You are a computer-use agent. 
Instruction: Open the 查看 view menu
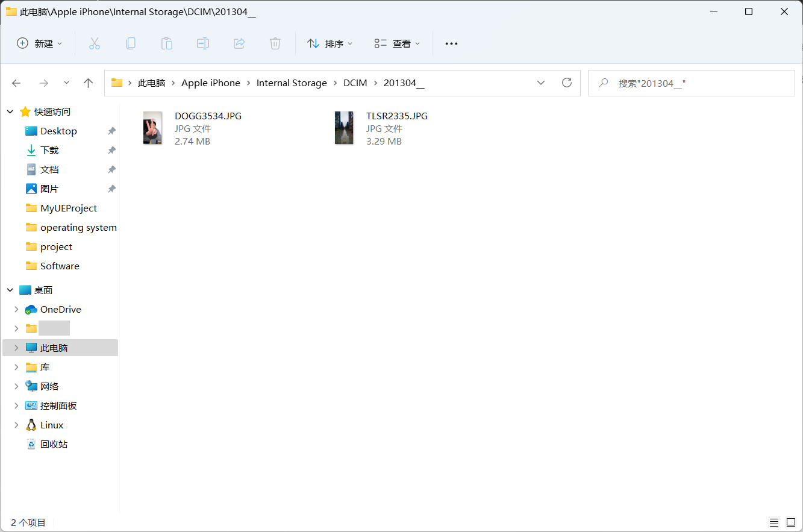click(x=398, y=43)
